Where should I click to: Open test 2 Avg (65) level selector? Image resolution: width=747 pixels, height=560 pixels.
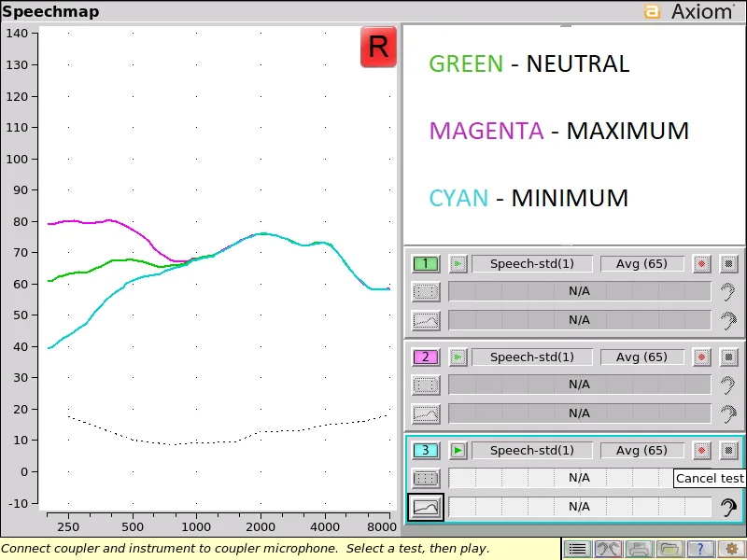click(x=641, y=357)
